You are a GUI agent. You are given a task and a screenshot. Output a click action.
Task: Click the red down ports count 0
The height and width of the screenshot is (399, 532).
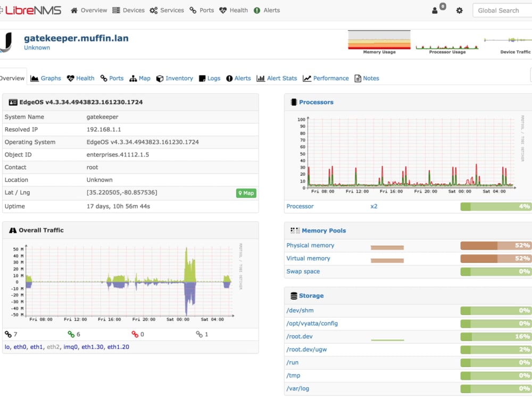[138, 335]
